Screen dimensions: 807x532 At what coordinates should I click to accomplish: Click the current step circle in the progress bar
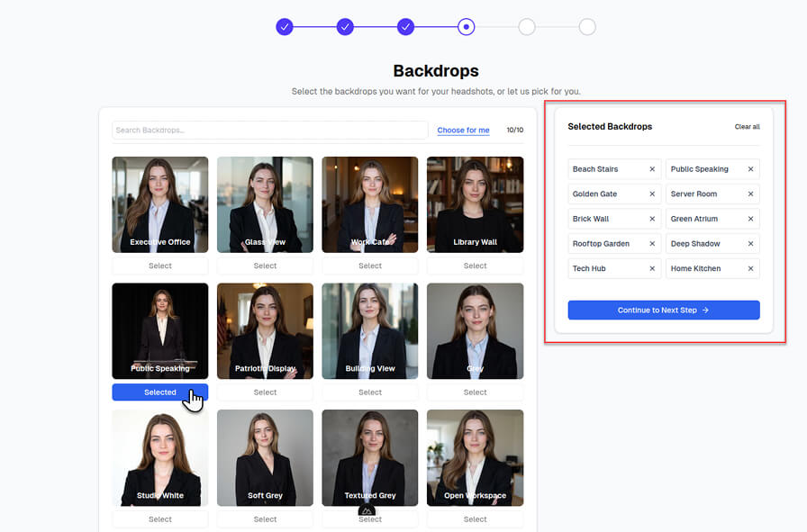[x=466, y=26]
